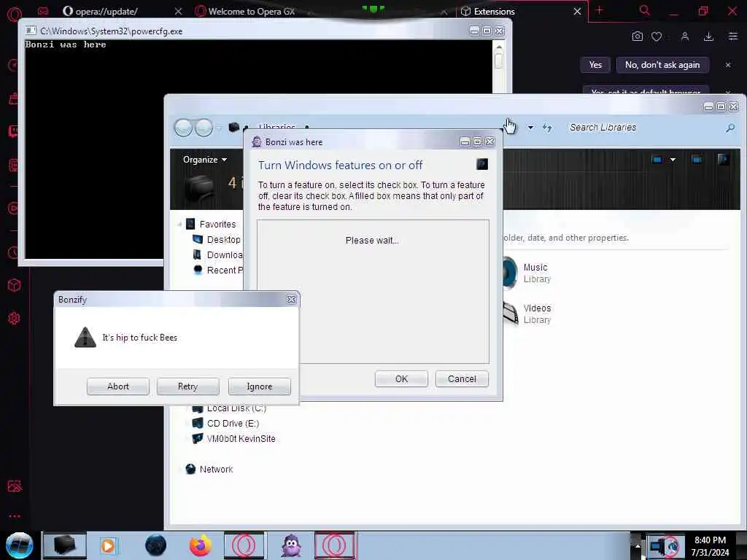Open the Windows Start orb
Viewport: 747px width, 560px height.
pyautogui.click(x=19, y=545)
